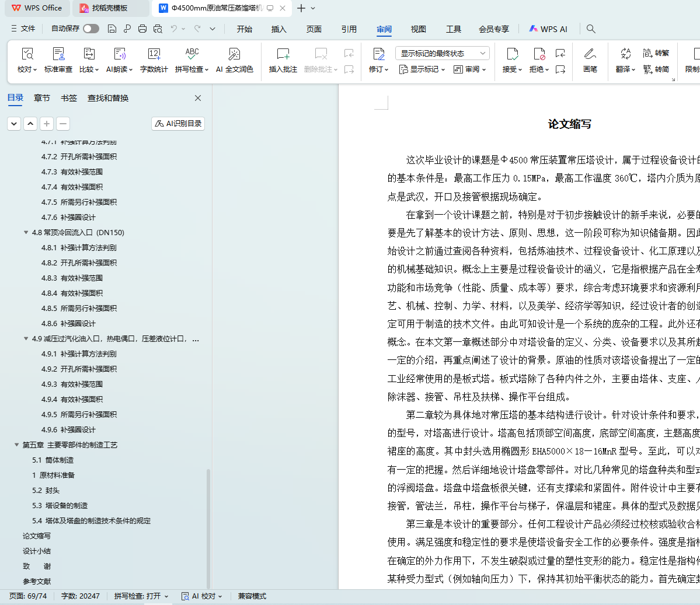Open a new tab with plus button
This screenshot has width=700, height=605.
coord(301,8)
